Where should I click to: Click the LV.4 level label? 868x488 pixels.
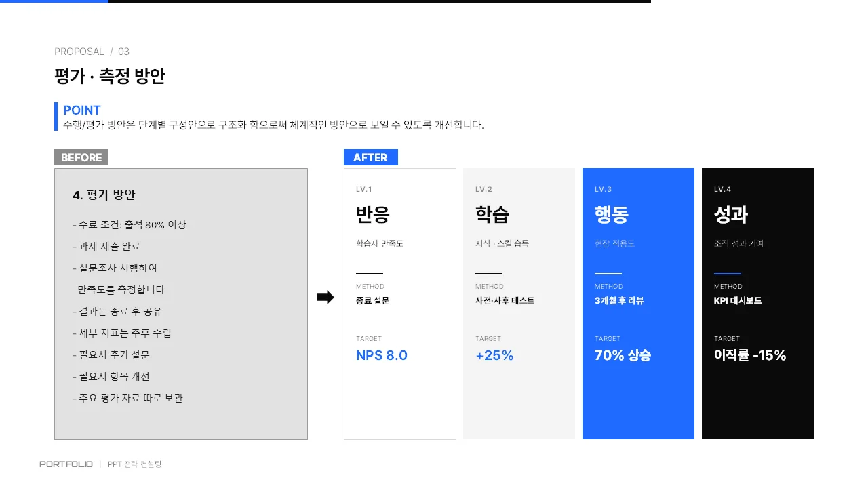click(x=723, y=190)
